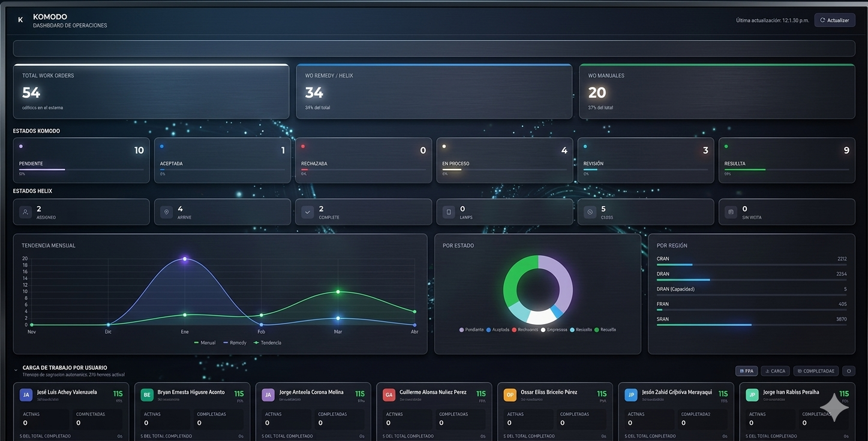Click the person icon on Assigned card
Screen dimensions: 868x441
25,212
